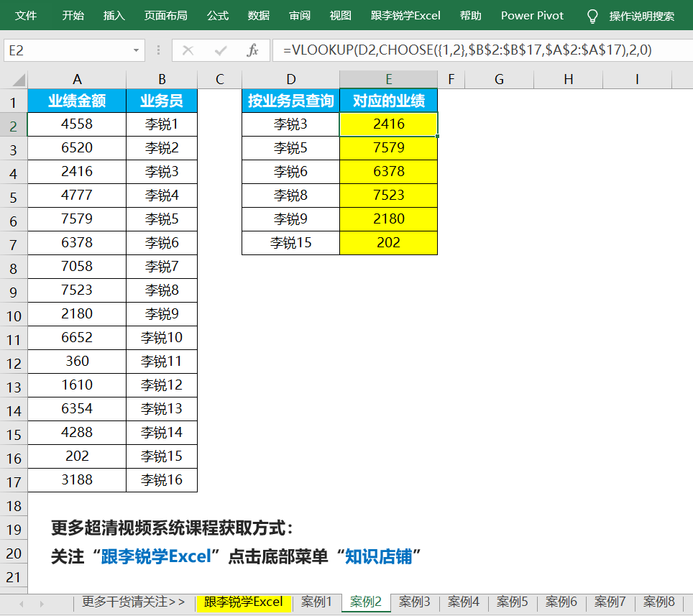693x616 pixels.
Task: Cancel formula entry with the X icon
Action: point(188,50)
